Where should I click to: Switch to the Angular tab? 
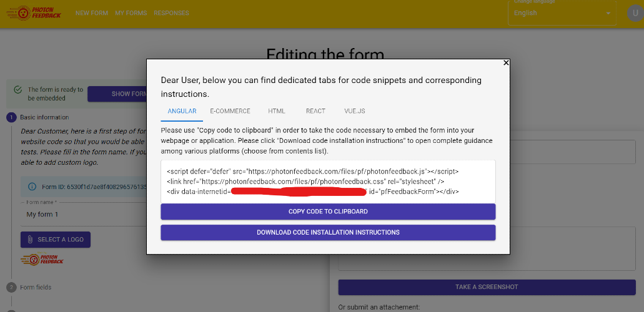pos(182,111)
